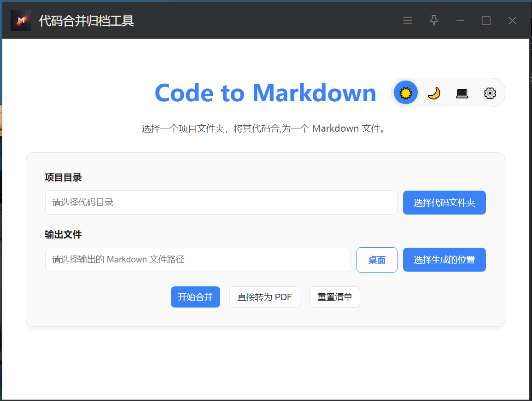The image size is (532, 401).
Task: Click the output Markdown path field
Action: point(198,260)
